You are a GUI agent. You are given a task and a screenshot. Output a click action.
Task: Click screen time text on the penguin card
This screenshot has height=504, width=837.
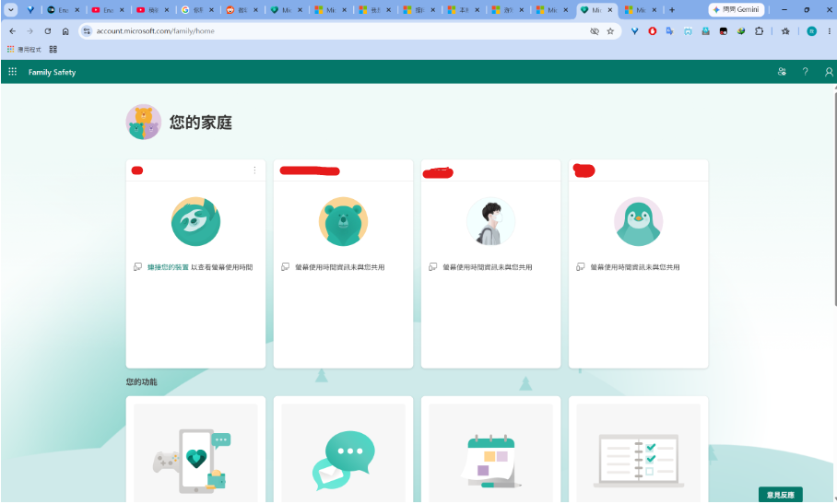pos(635,267)
